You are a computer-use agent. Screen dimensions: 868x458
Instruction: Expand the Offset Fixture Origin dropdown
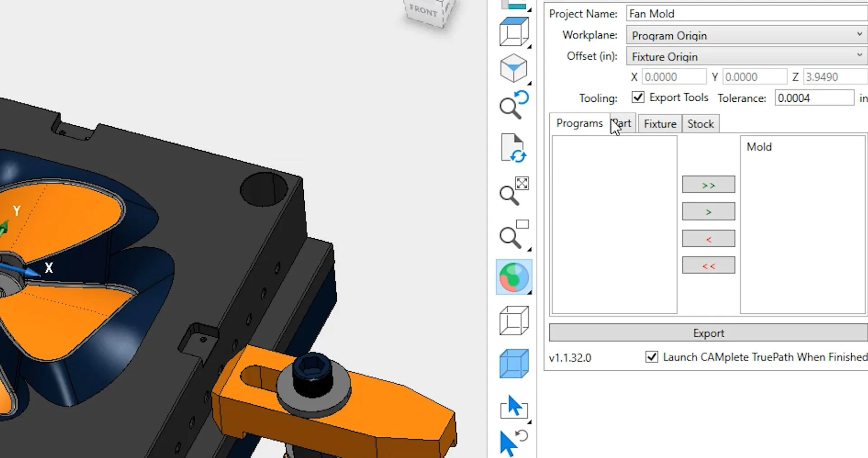click(x=746, y=57)
